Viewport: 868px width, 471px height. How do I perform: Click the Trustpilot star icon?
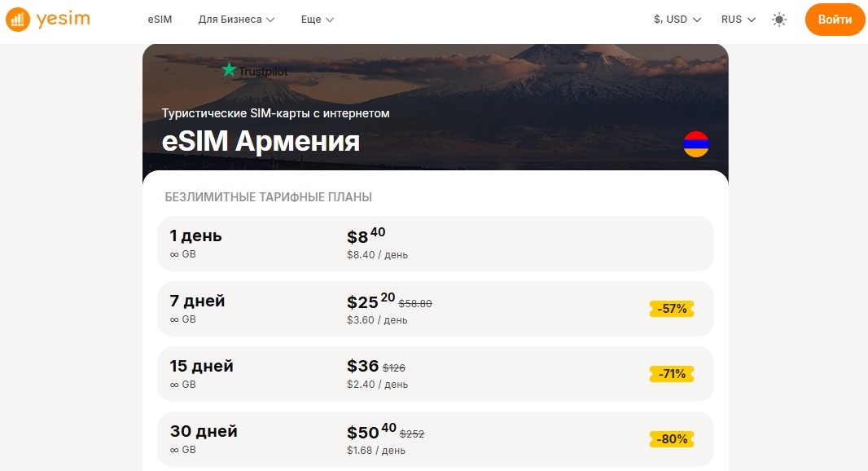[x=230, y=70]
